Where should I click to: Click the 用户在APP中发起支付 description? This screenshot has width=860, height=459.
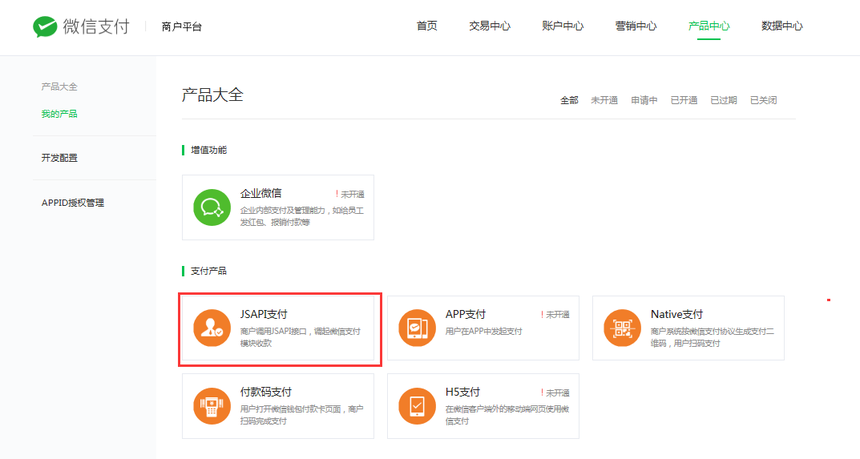click(x=483, y=331)
